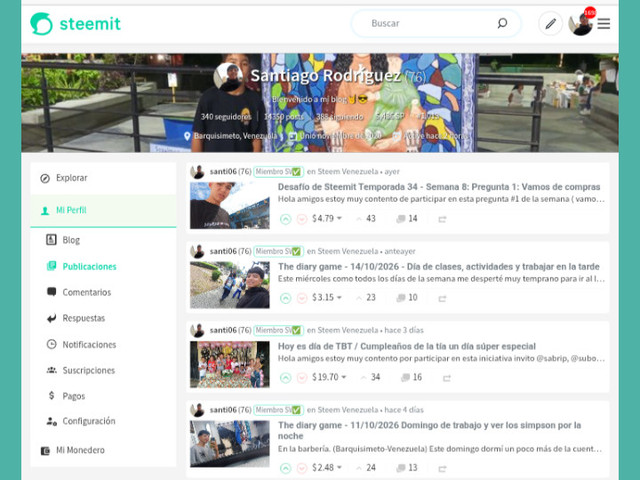640x480 pixels.
Task: Click Barquisimeto, Venezuela location text
Action: point(236,136)
